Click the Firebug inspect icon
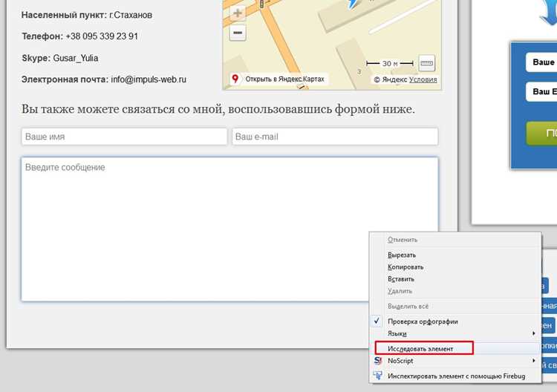This screenshot has width=557, height=392. 377,376
